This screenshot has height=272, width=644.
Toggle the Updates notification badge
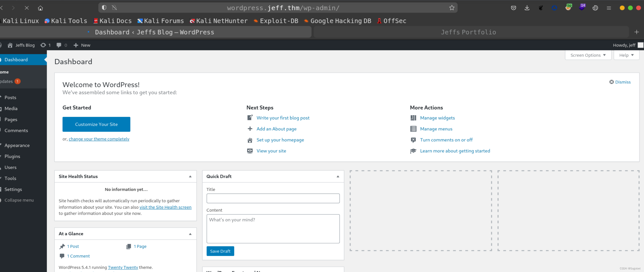coord(17,81)
